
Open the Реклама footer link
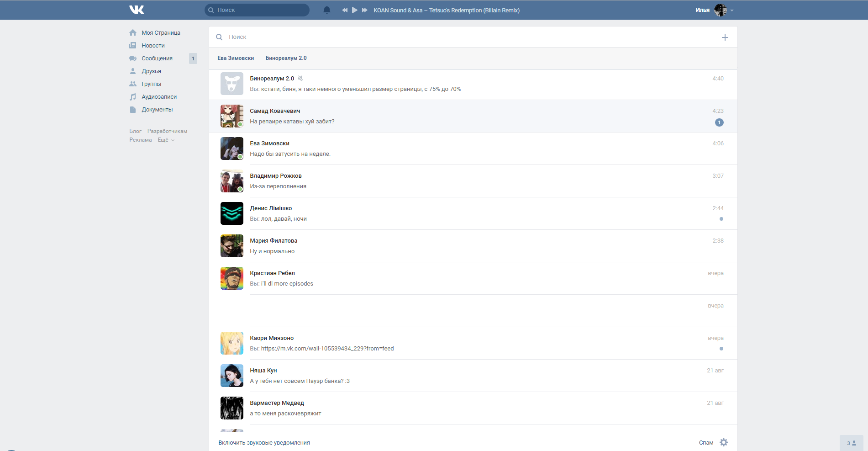[140, 140]
